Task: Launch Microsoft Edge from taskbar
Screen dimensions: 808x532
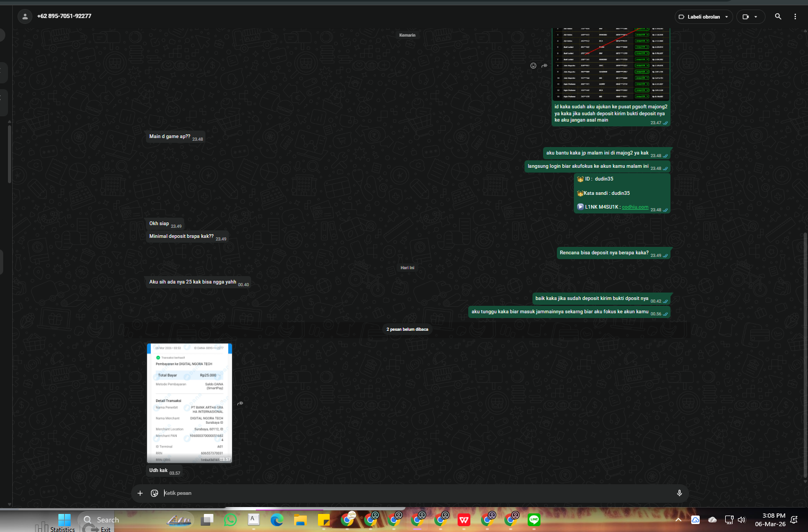Action: click(x=277, y=520)
